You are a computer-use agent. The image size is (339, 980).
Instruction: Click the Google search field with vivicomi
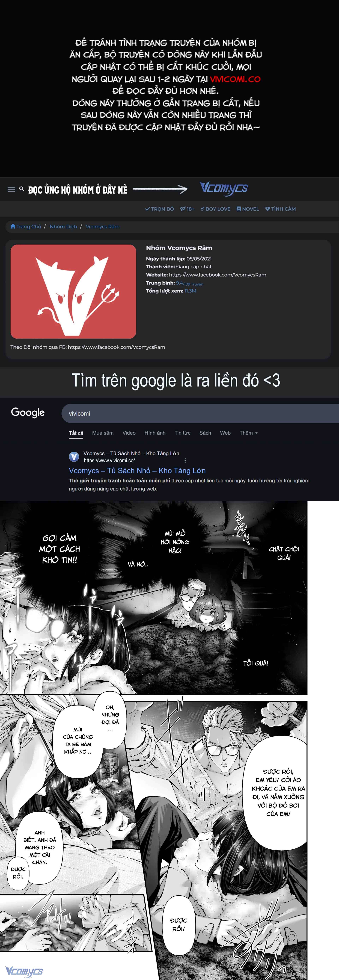pos(200,414)
